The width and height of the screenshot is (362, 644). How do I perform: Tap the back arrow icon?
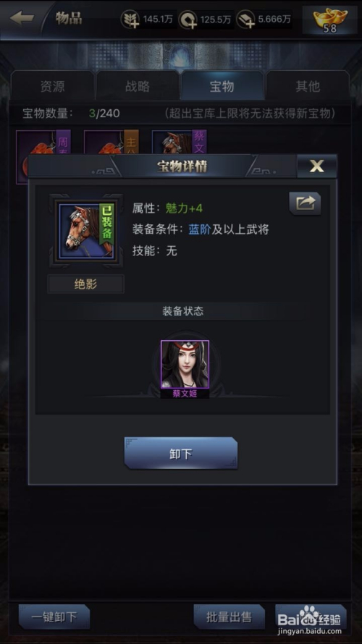point(22,18)
